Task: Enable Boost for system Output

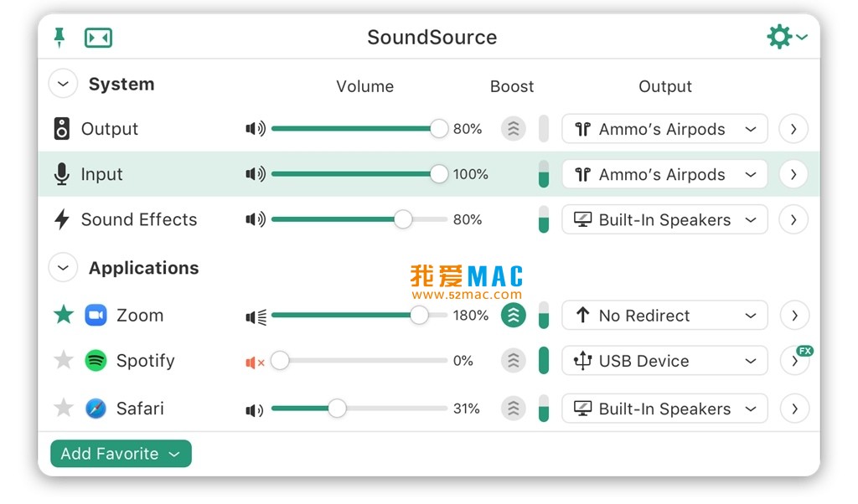Action: pos(514,129)
